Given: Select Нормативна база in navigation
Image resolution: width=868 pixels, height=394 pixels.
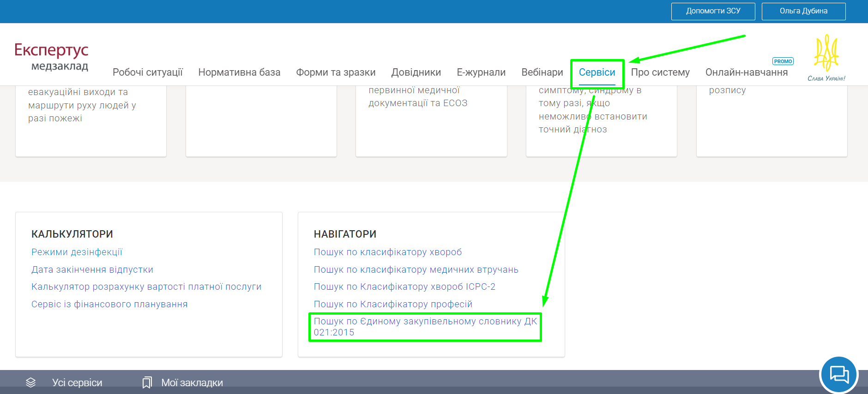Looking at the screenshot, I should [239, 72].
